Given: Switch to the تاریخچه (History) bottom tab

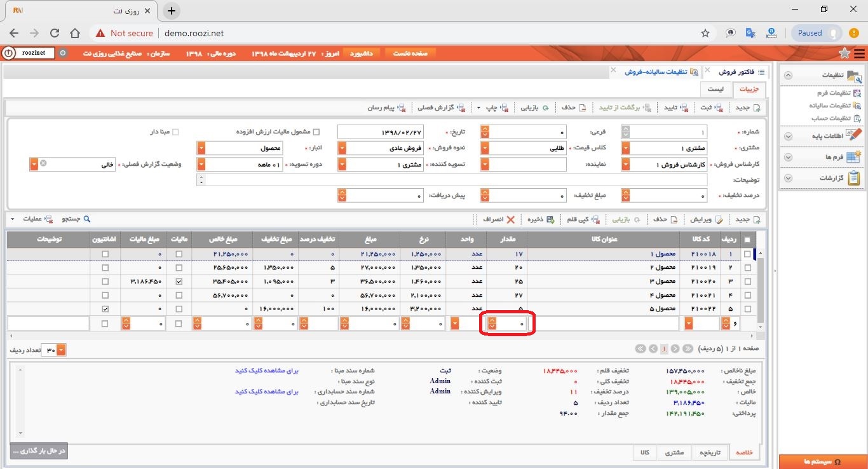Looking at the screenshot, I should pos(709,452).
